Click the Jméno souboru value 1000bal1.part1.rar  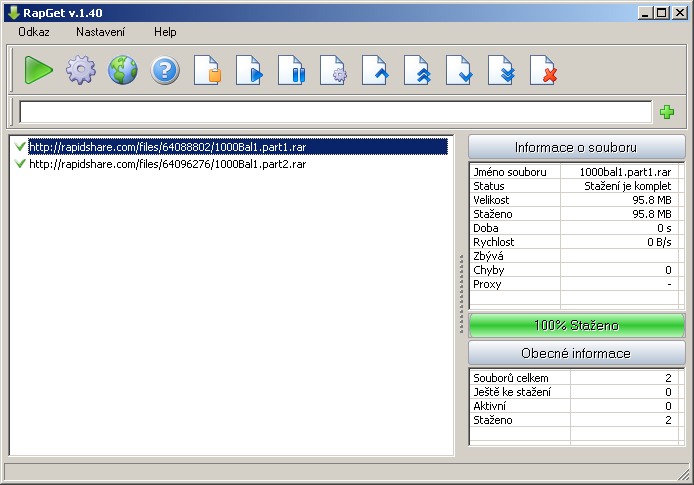coord(625,172)
